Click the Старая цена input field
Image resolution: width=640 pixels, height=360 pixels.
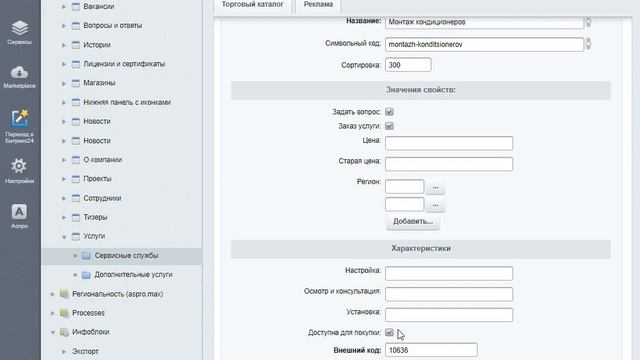(449, 164)
